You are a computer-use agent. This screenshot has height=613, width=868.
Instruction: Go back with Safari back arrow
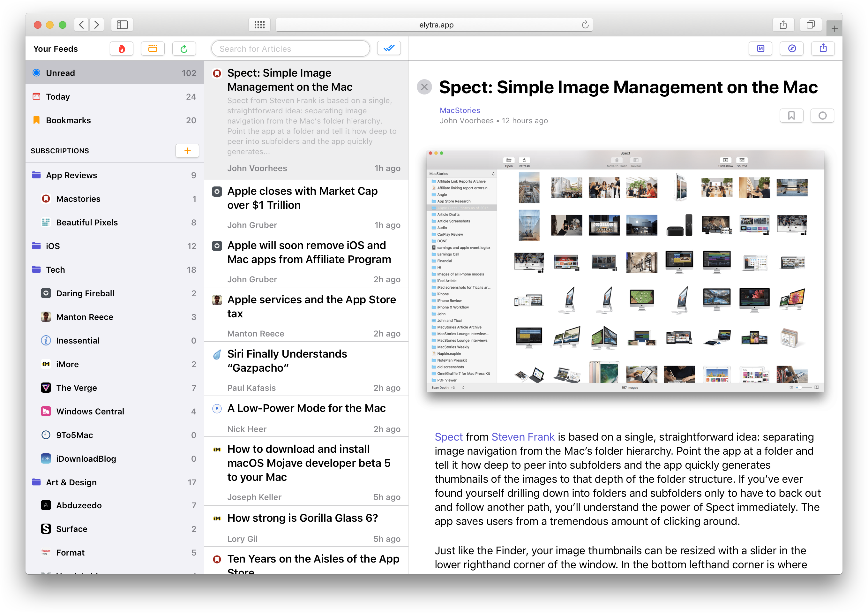tap(81, 25)
